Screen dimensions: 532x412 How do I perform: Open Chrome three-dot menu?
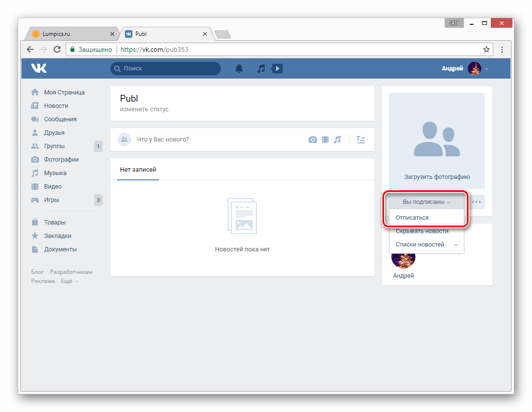tap(502, 49)
